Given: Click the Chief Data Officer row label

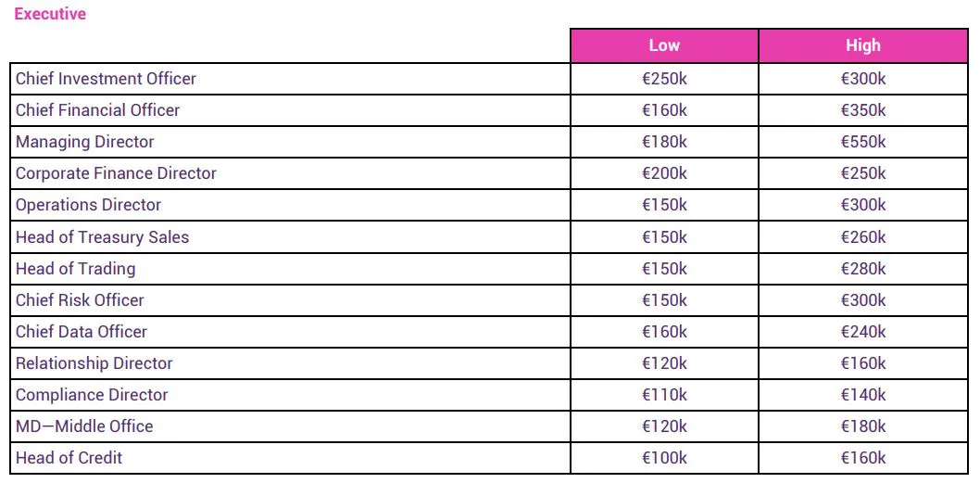Looking at the screenshot, I should pyautogui.click(x=82, y=332).
